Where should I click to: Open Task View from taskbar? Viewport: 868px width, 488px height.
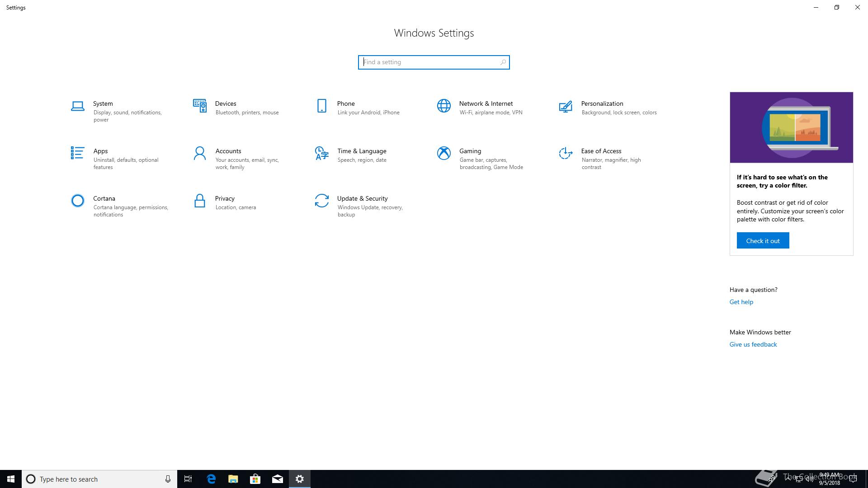188,479
